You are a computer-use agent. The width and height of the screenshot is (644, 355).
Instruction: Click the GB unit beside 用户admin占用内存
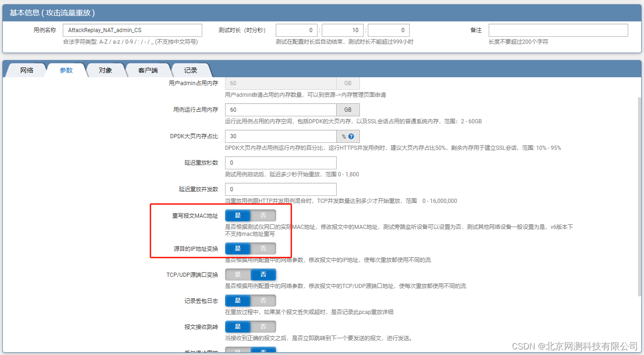pos(348,83)
